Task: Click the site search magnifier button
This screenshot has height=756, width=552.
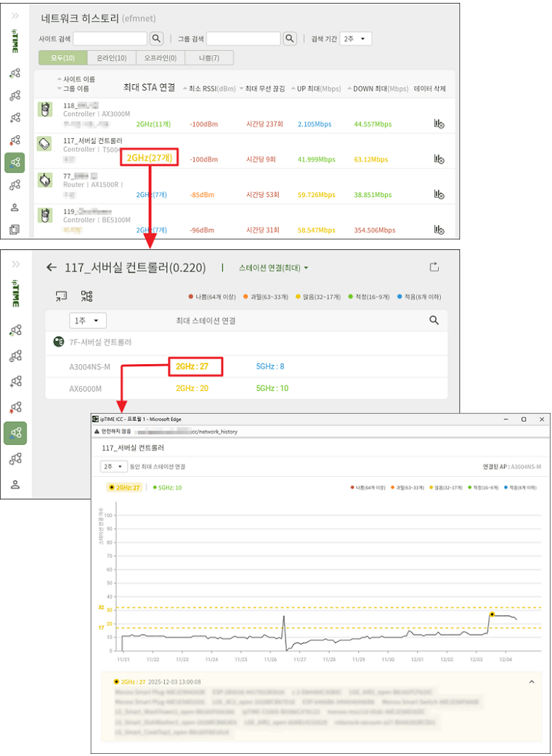Action: 156,39
